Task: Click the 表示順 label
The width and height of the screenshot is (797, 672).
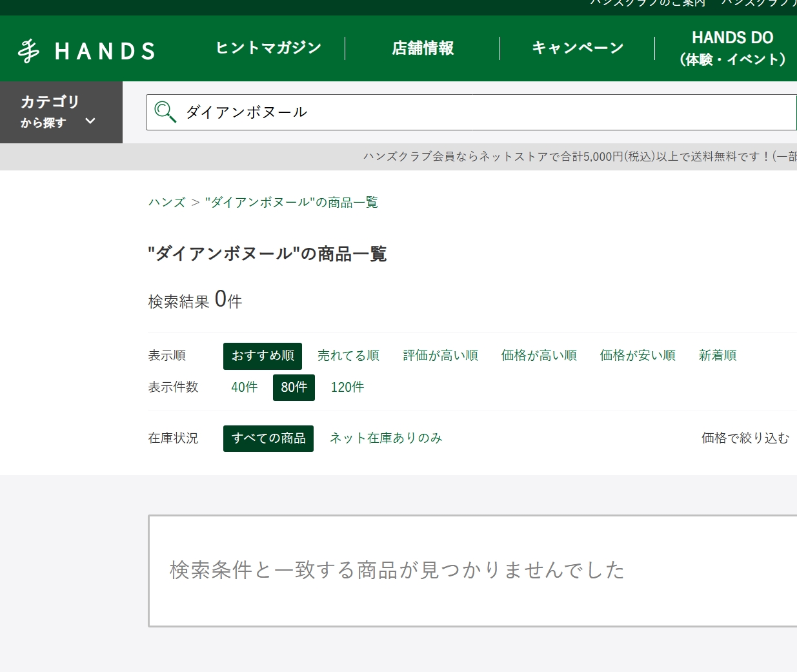Action: [x=167, y=356]
